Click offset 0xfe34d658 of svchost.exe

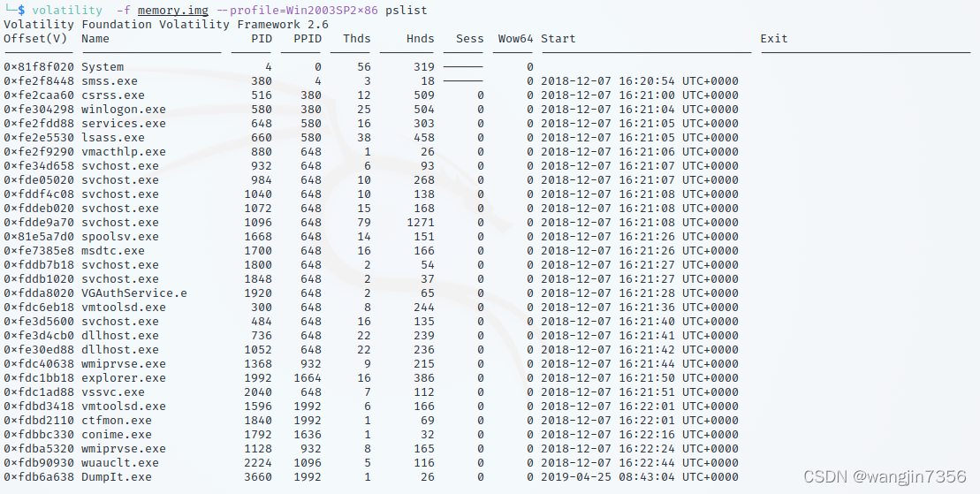[x=39, y=166]
